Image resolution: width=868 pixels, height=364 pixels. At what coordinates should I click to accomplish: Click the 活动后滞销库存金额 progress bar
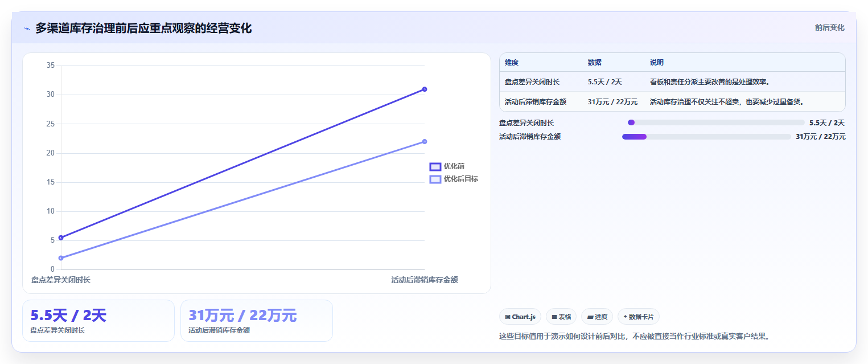click(x=706, y=137)
